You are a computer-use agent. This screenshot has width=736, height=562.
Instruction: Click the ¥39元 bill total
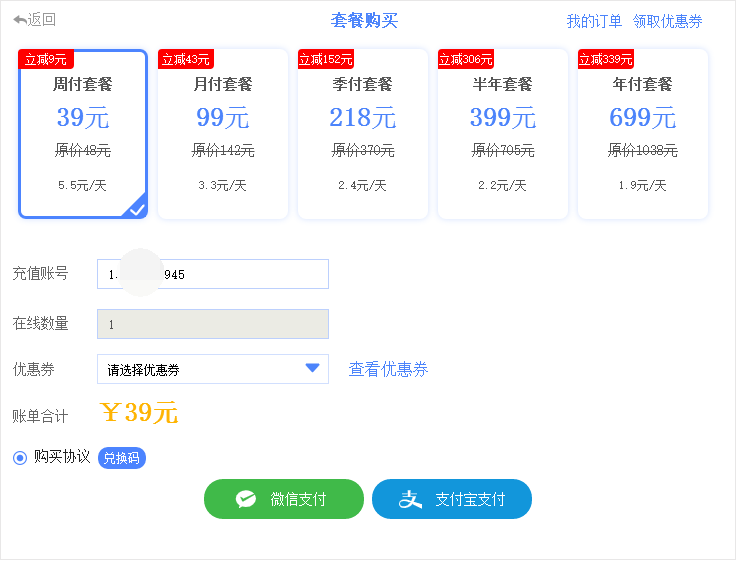(x=139, y=412)
